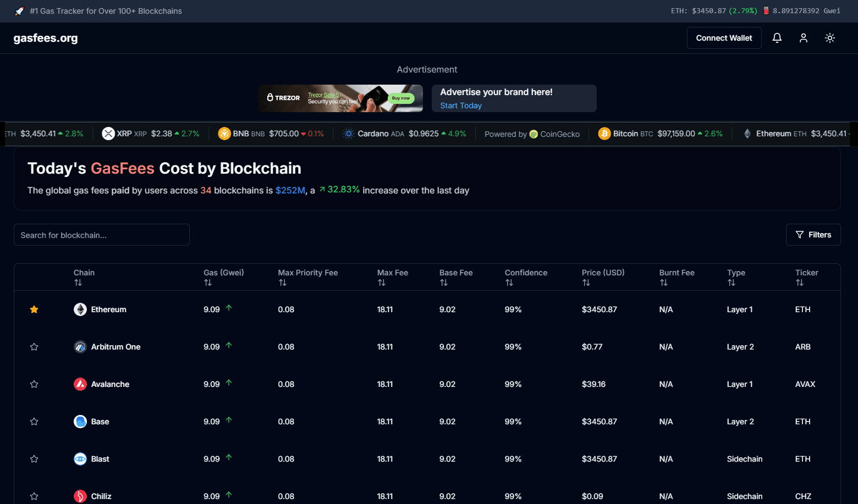Sort by the Type column
This screenshot has height=504, width=858.
pos(732,283)
